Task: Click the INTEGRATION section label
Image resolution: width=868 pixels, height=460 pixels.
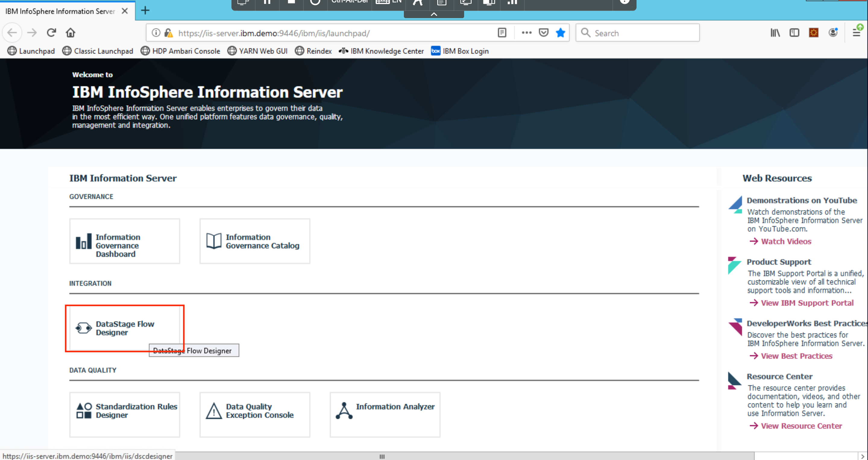Action: [90, 283]
